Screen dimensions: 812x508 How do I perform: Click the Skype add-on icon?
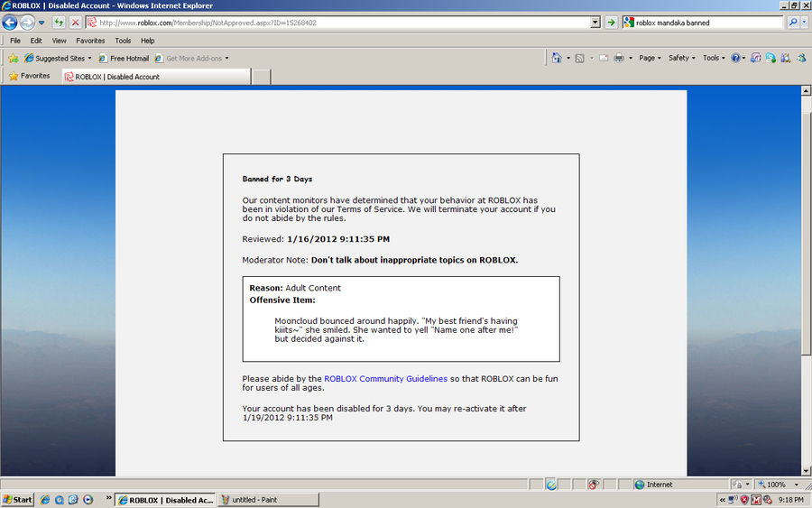tap(770, 58)
